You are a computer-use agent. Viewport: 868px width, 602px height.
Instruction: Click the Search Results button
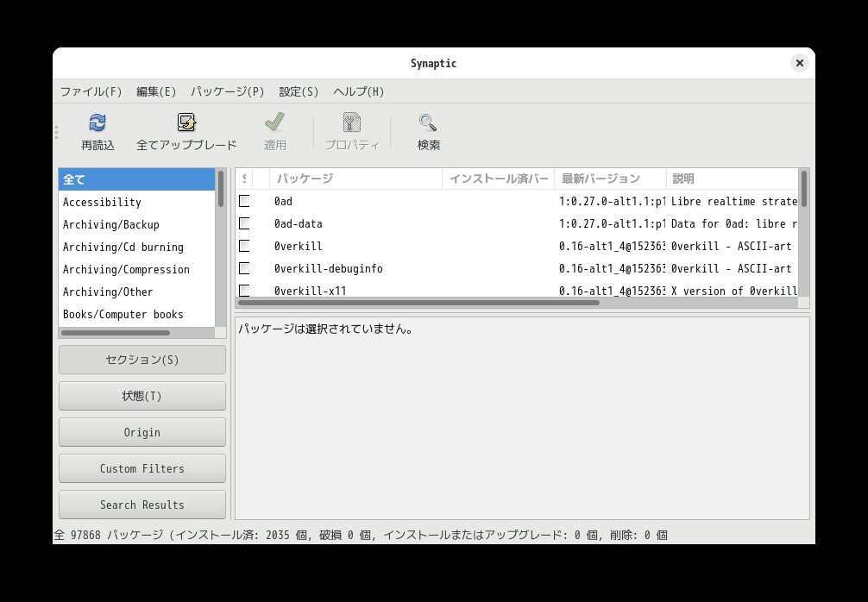142,505
